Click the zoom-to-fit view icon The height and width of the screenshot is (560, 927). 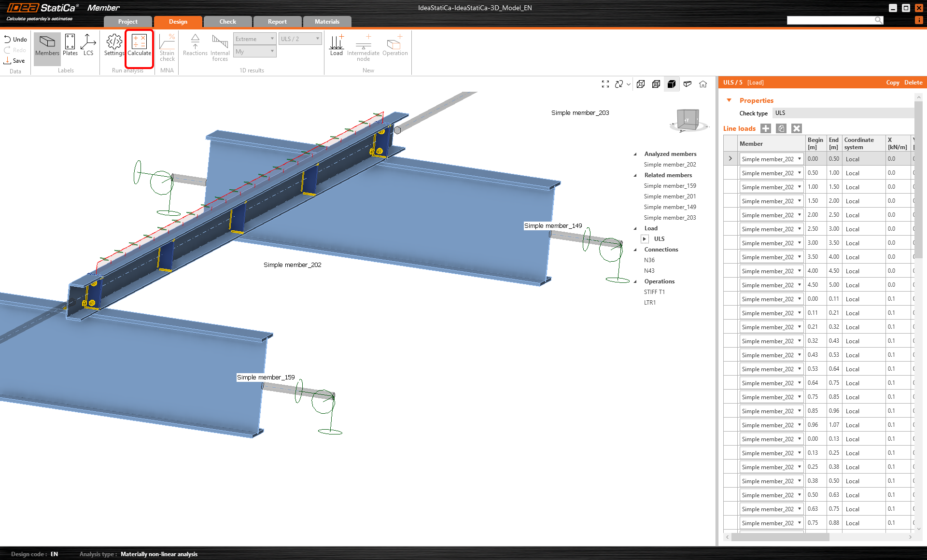pos(605,84)
